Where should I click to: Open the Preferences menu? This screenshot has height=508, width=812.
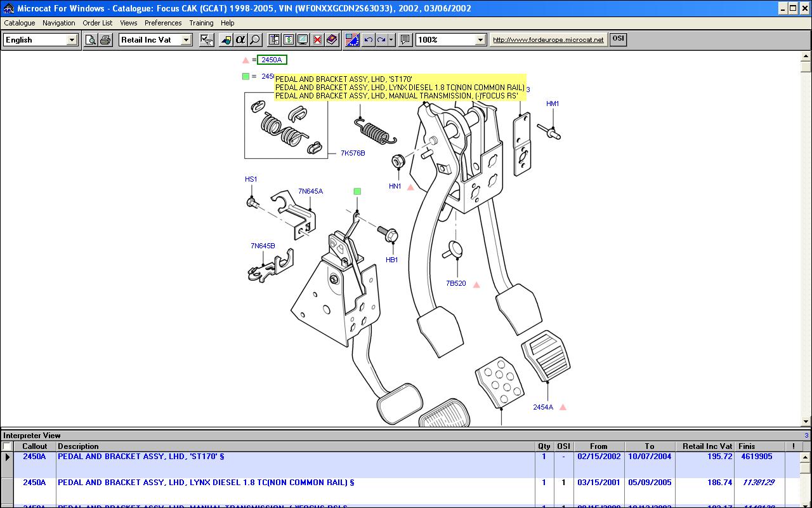[163, 23]
